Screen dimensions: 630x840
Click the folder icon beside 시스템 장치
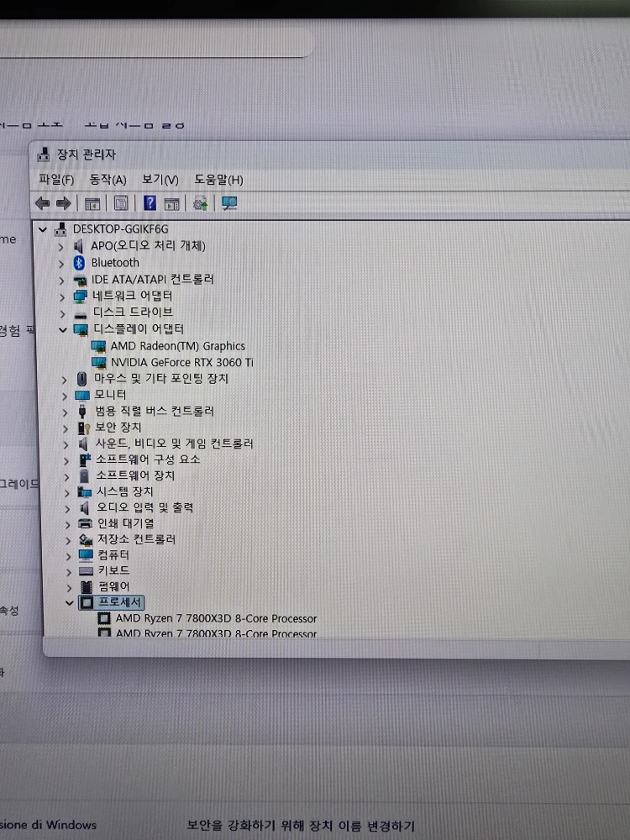click(85, 491)
